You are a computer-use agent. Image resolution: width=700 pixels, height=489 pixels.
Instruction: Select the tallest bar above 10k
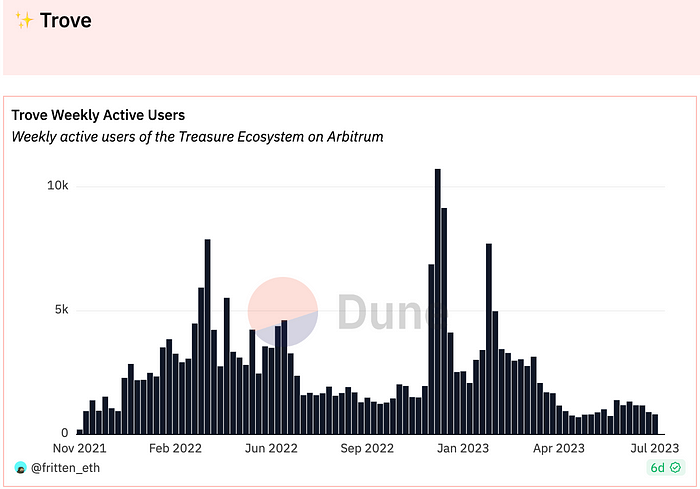(438, 300)
